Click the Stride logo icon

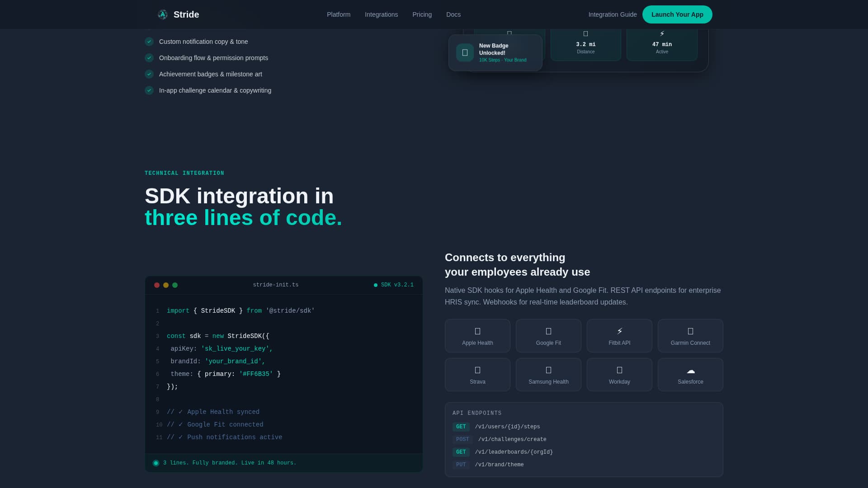(163, 14)
